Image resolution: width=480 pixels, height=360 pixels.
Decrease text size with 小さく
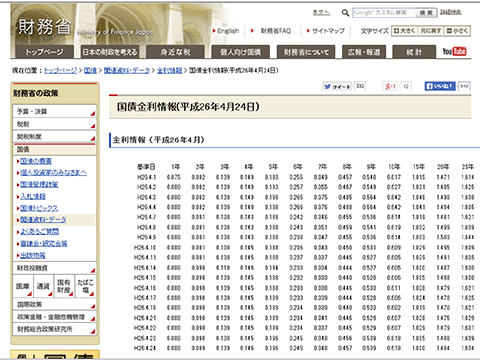point(458,31)
